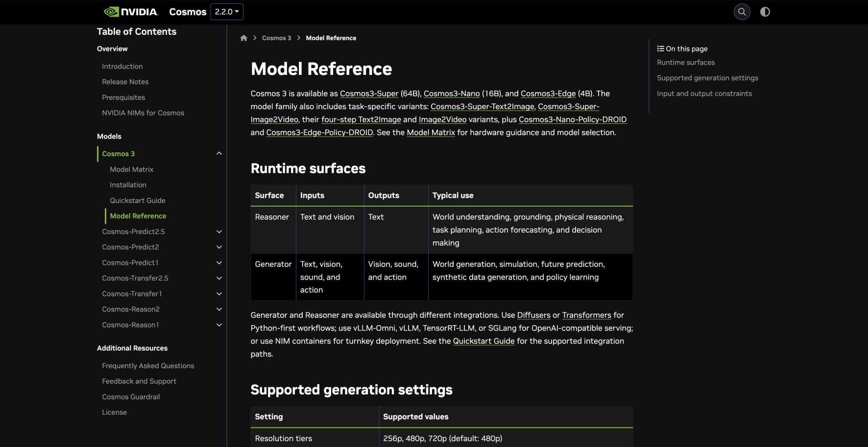Click the Cosmos 3 breadcrumb
Image resolution: width=868 pixels, height=447 pixels.
tap(276, 38)
